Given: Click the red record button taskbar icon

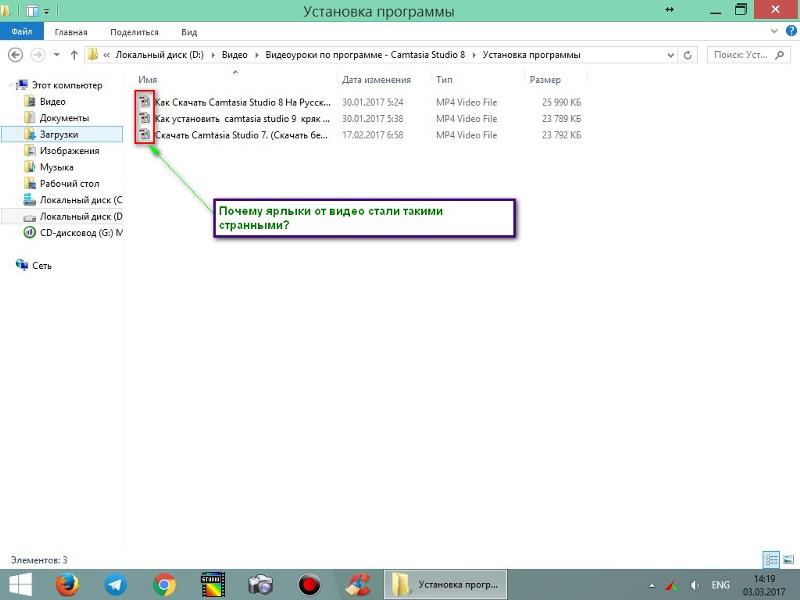Looking at the screenshot, I should tap(309, 585).
